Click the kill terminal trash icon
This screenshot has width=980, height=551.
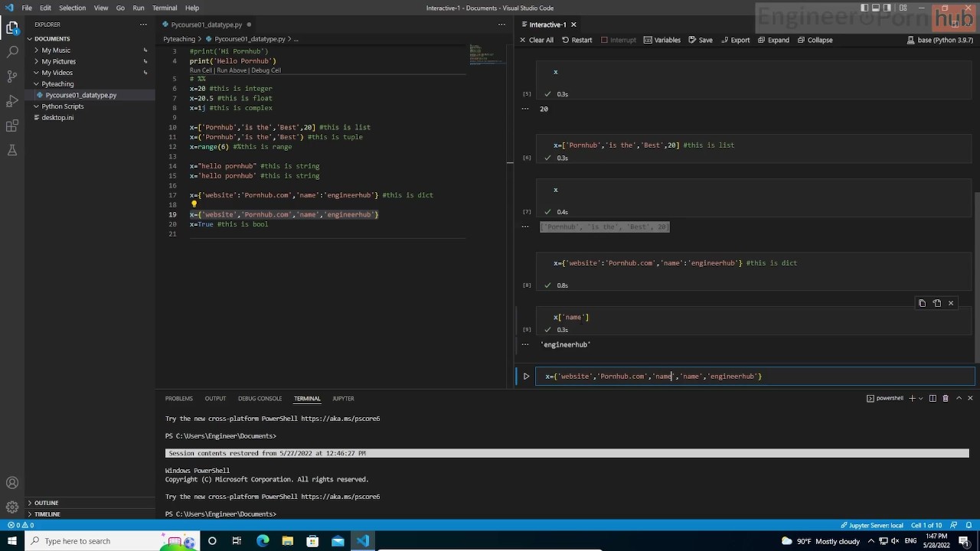(945, 398)
